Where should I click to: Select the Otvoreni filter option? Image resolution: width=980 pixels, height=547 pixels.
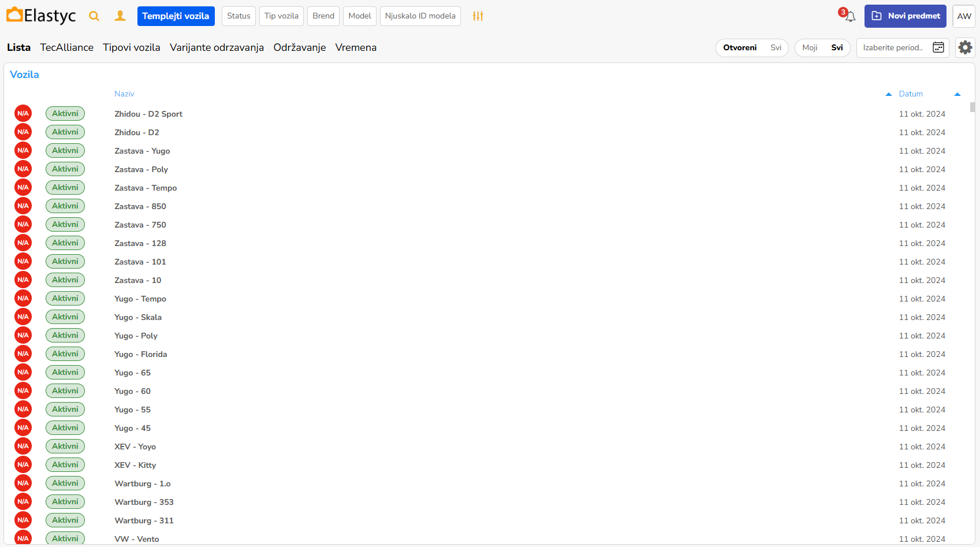click(740, 47)
